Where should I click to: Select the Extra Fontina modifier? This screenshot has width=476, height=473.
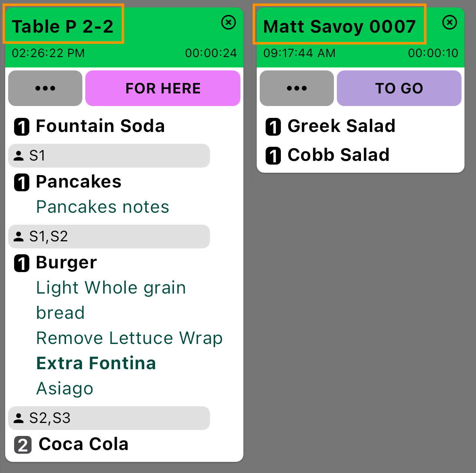(96, 363)
